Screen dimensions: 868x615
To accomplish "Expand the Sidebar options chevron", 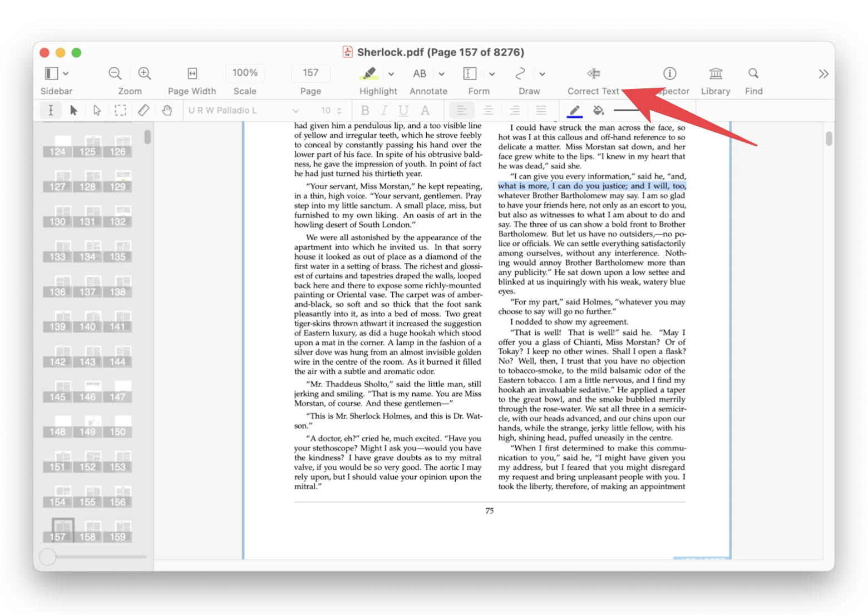I will click(65, 73).
